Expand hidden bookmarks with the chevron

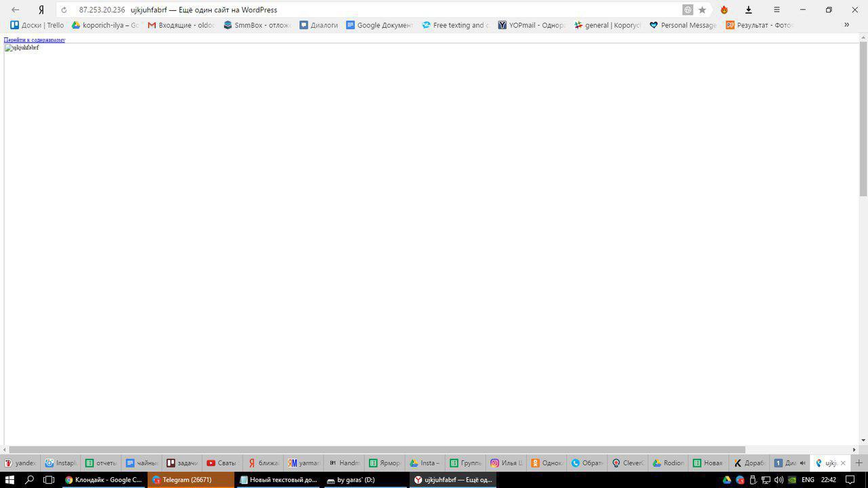pos(846,25)
